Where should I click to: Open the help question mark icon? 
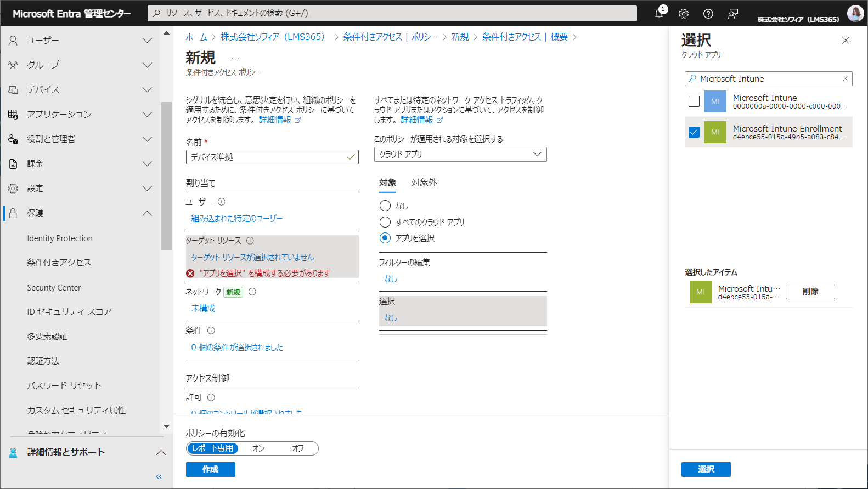(708, 14)
